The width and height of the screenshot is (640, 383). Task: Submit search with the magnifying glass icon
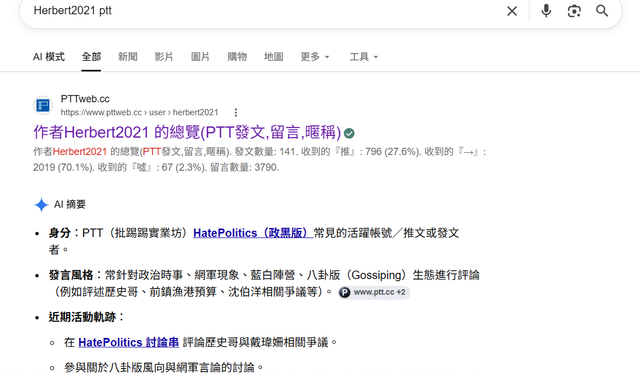click(602, 11)
